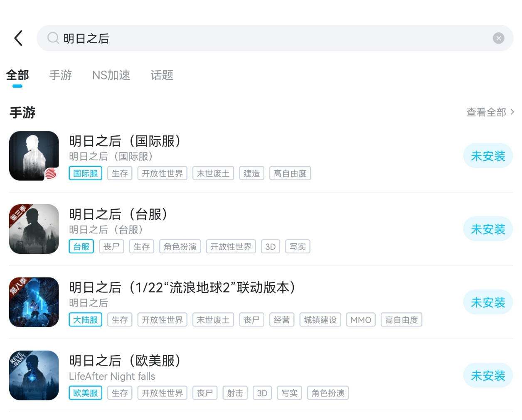
Task: Open the 流浪地球2 联动版本 game icon
Action: 34,302
